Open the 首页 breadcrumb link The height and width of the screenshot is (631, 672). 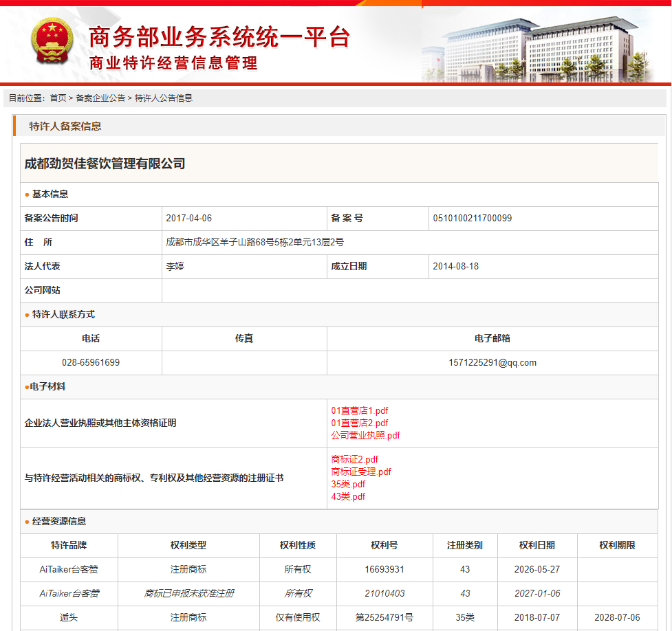pos(58,98)
